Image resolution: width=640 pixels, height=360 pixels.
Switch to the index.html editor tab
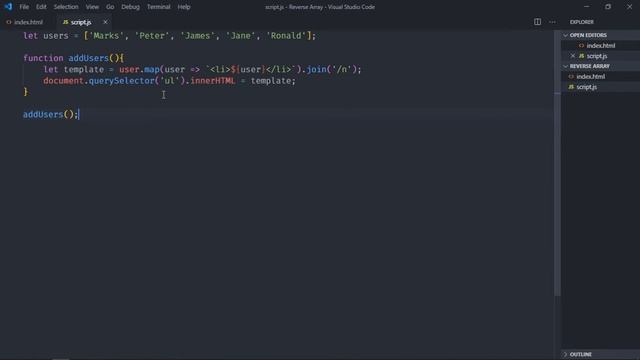pos(25,22)
